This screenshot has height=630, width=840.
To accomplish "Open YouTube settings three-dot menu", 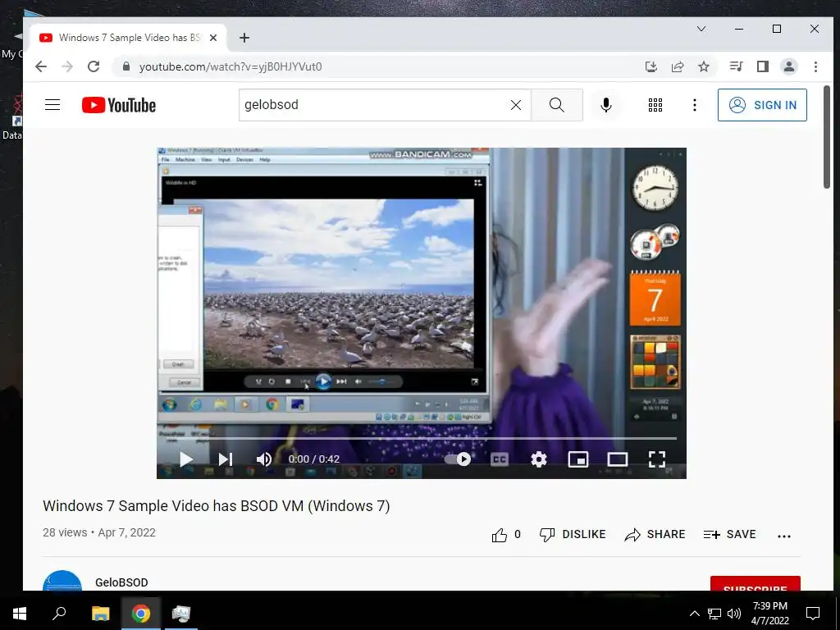I will [695, 105].
